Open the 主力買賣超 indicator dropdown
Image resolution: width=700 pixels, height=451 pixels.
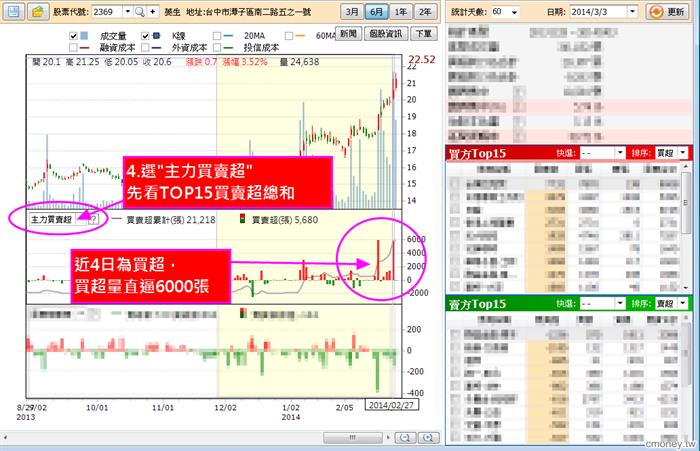81,219
